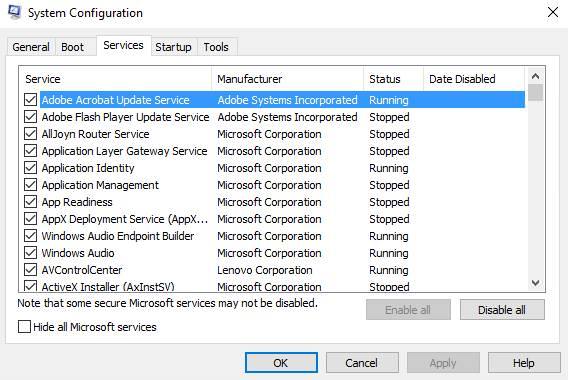Viewport: 568px width, 380px height.
Task: Toggle ActiveX Installer (AxInstSV) checkbox
Action: pyautogui.click(x=30, y=286)
